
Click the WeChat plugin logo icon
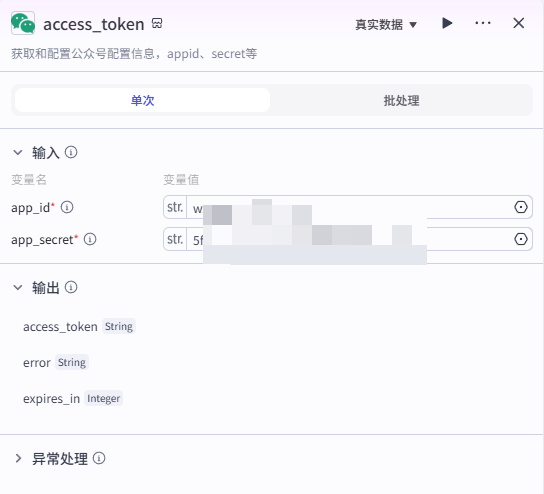(x=23, y=23)
